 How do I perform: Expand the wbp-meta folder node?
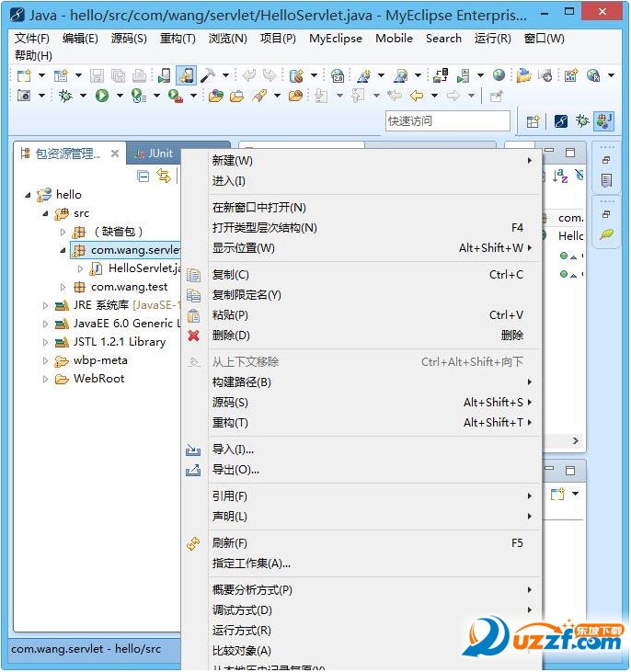click(x=45, y=361)
